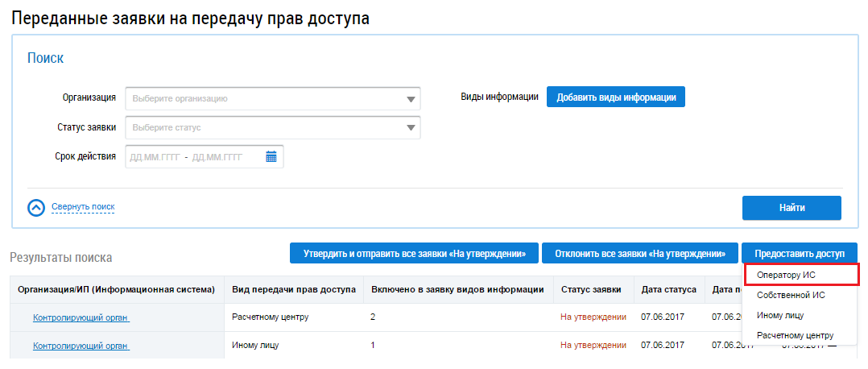Viewport: 868px width, 369px height.
Task: Select Иному лицу menu entry
Action: pos(780,315)
